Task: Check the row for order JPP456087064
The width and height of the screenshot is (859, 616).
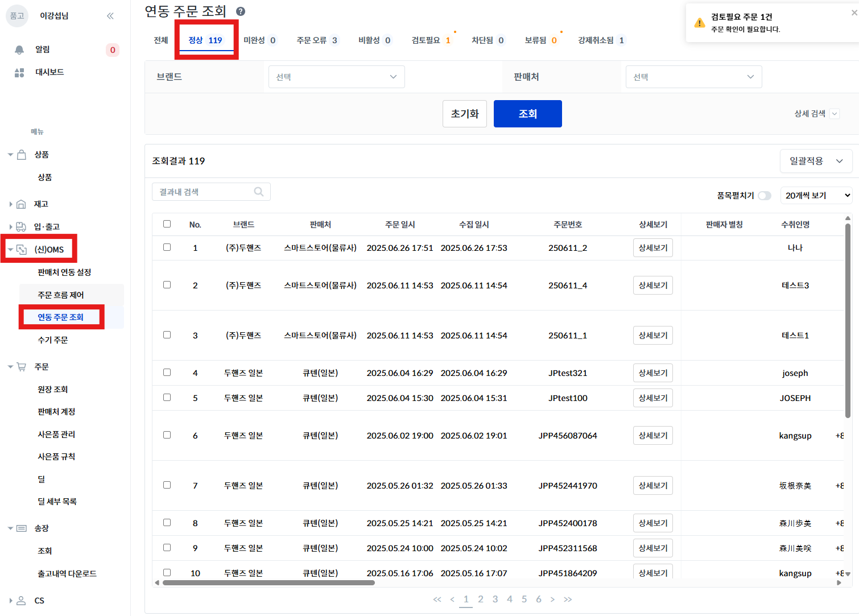Action: [167, 435]
